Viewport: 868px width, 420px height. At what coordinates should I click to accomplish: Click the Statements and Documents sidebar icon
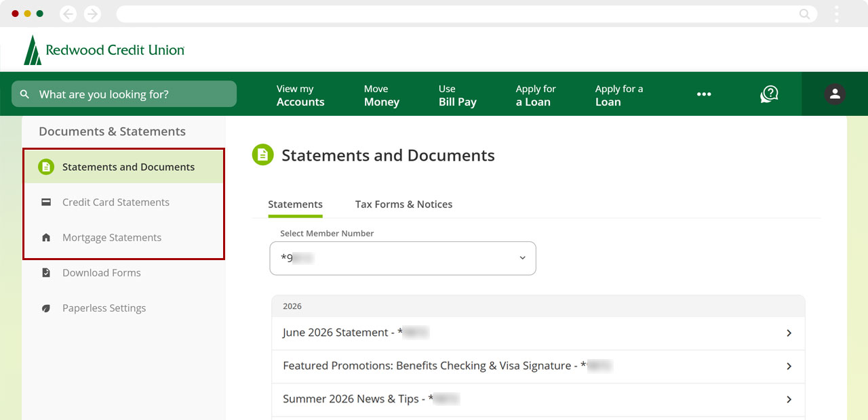pyautogui.click(x=46, y=167)
